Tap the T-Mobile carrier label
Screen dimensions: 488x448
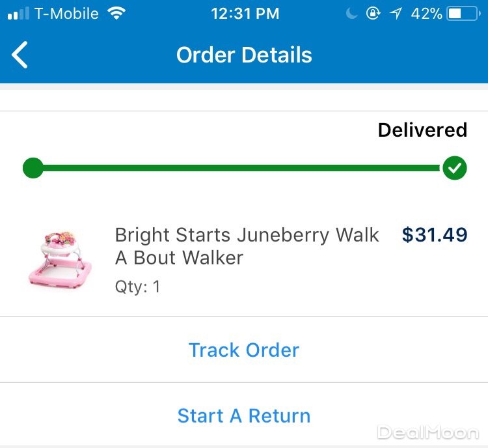click(x=66, y=14)
